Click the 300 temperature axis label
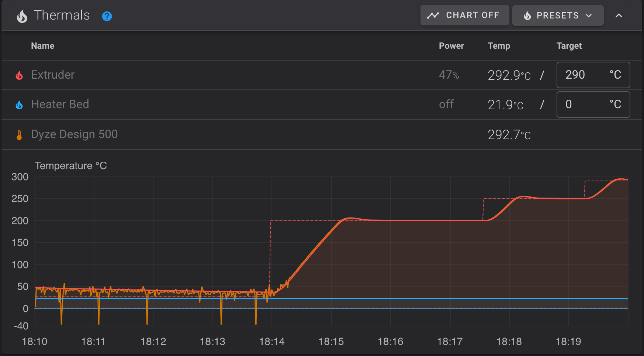 [x=20, y=177]
